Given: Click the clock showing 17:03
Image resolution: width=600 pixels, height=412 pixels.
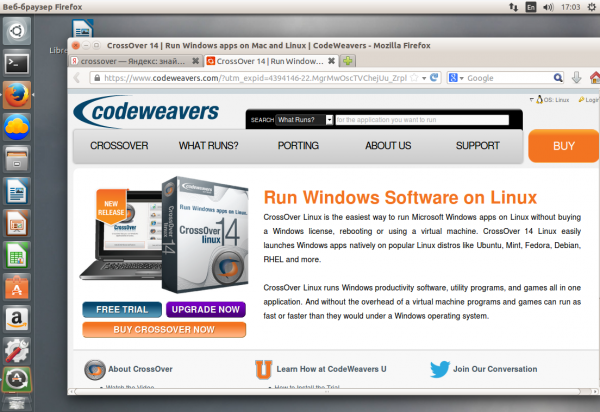Looking at the screenshot, I should (570, 7).
